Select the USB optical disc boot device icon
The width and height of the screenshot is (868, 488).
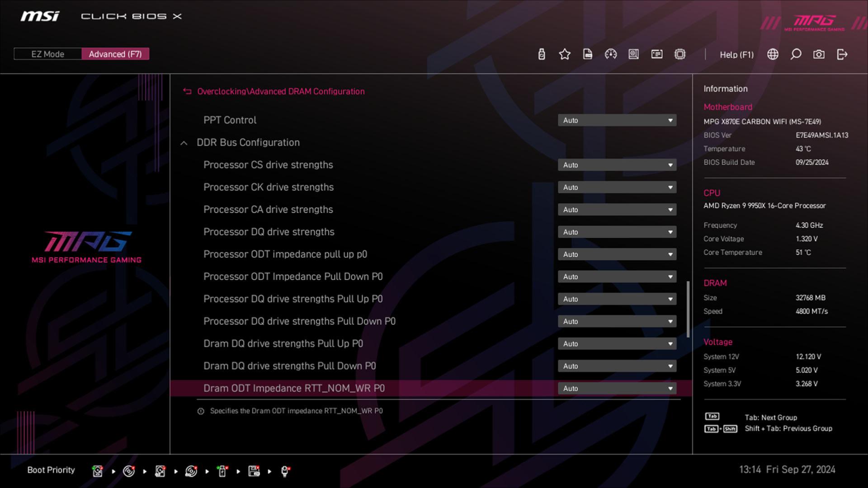click(191, 471)
